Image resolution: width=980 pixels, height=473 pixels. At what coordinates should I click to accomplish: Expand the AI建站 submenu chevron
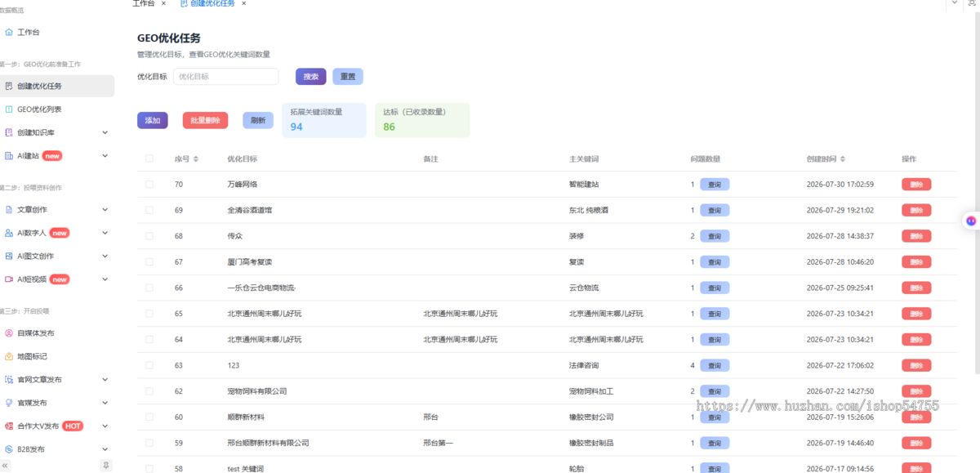point(105,155)
